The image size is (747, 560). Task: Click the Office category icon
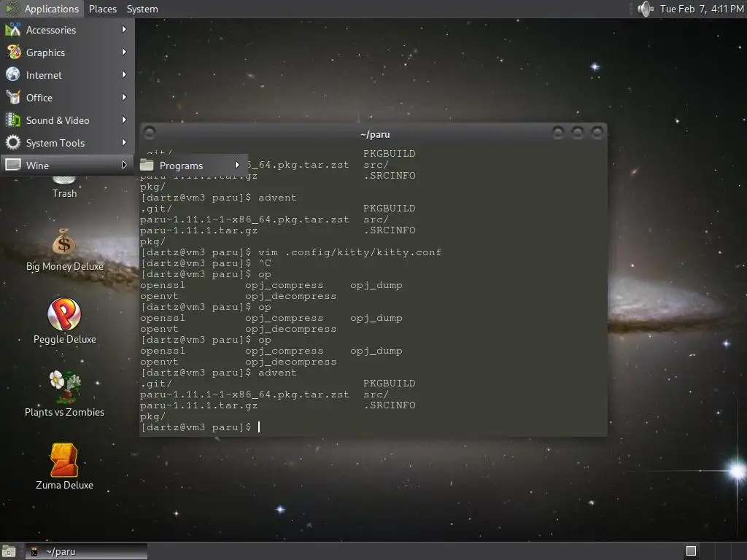click(13, 98)
